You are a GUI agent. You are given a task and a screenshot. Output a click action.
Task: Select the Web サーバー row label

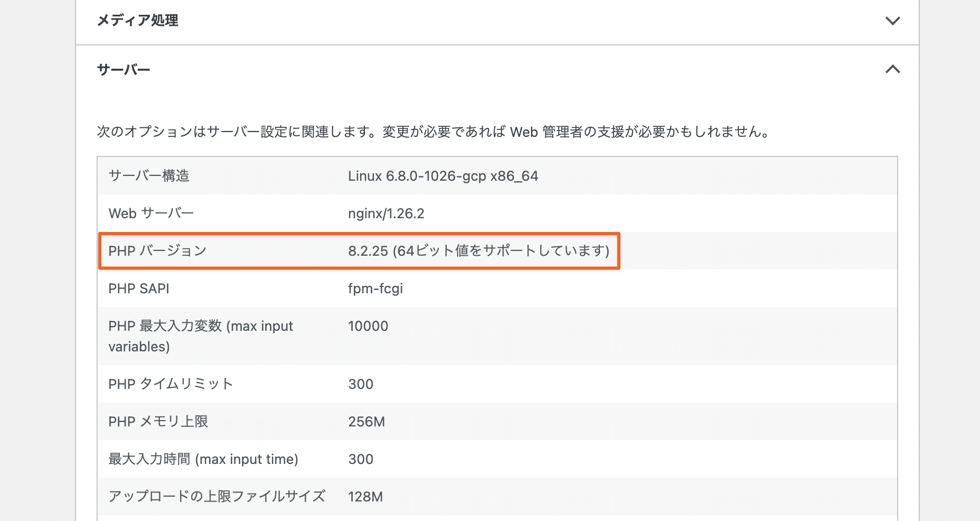[151, 213]
